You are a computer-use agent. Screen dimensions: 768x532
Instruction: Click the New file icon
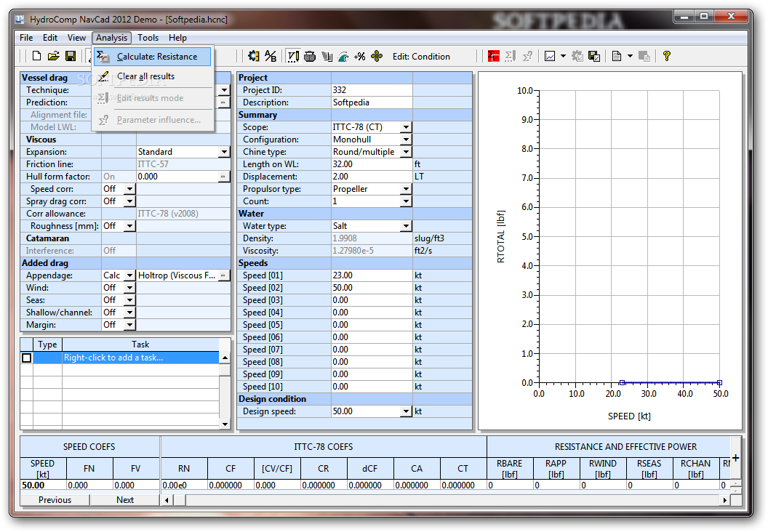pos(37,56)
